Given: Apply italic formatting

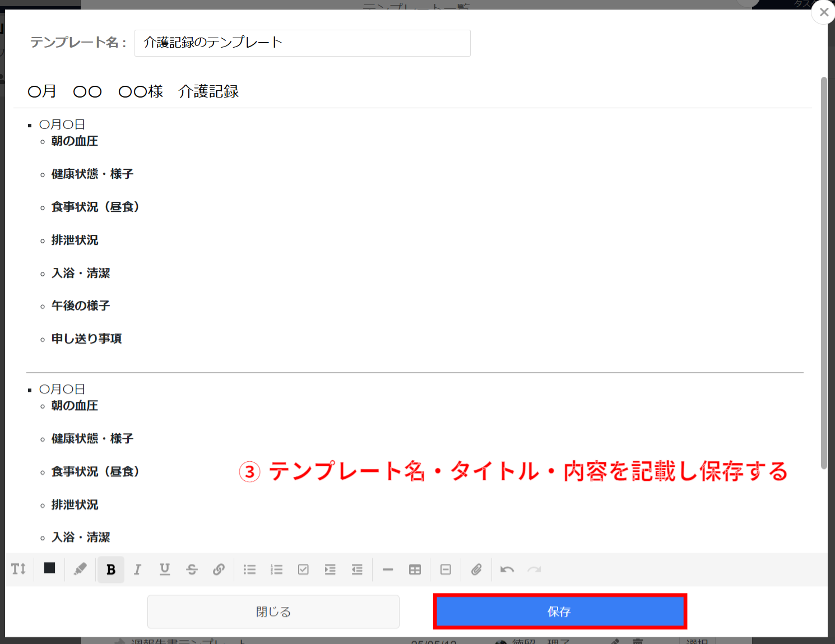Looking at the screenshot, I should 137,569.
